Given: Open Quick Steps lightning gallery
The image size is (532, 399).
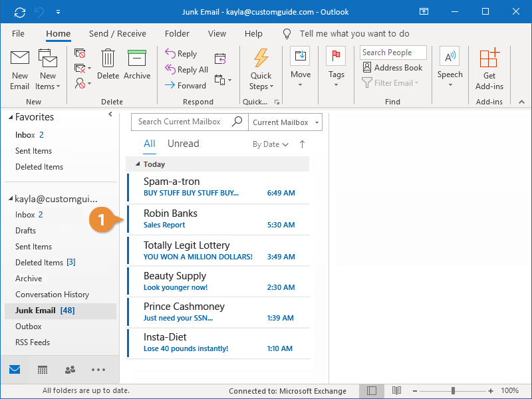Looking at the screenshot, I should 261,70.
